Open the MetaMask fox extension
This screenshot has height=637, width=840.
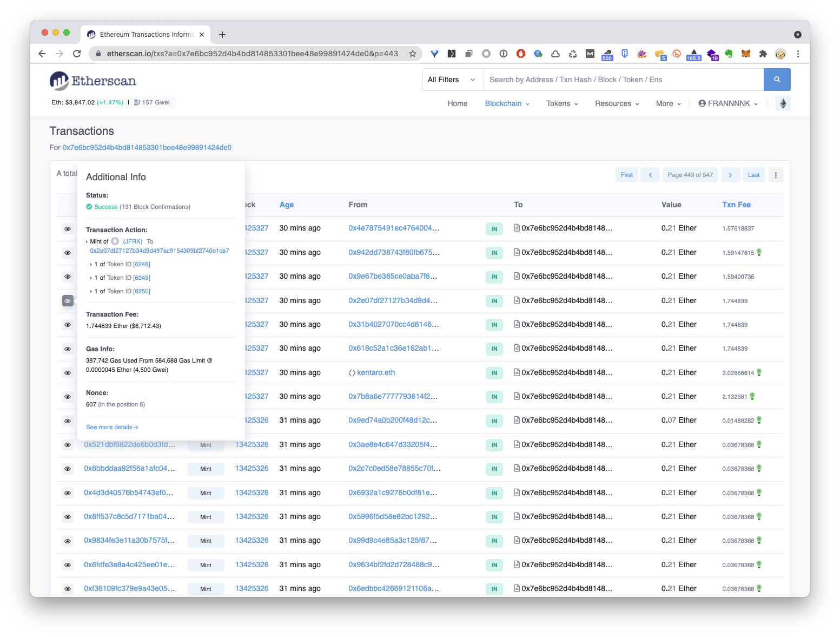coord(745,54)
